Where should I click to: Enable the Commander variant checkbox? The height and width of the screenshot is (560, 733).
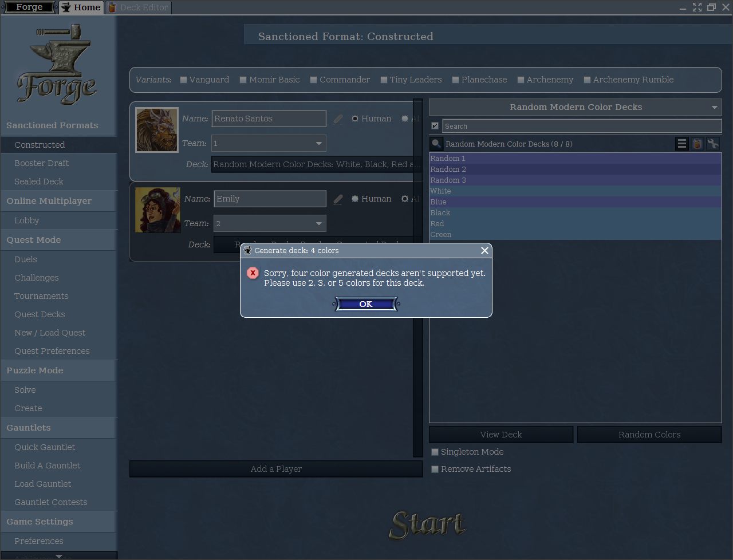pyautogui.click(x=313, y=80)
